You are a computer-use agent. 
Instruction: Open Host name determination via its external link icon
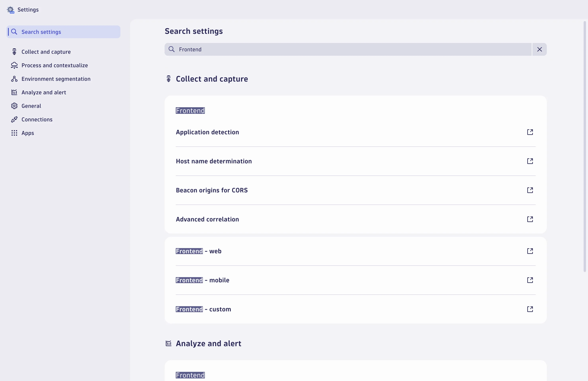click(530, 161)
